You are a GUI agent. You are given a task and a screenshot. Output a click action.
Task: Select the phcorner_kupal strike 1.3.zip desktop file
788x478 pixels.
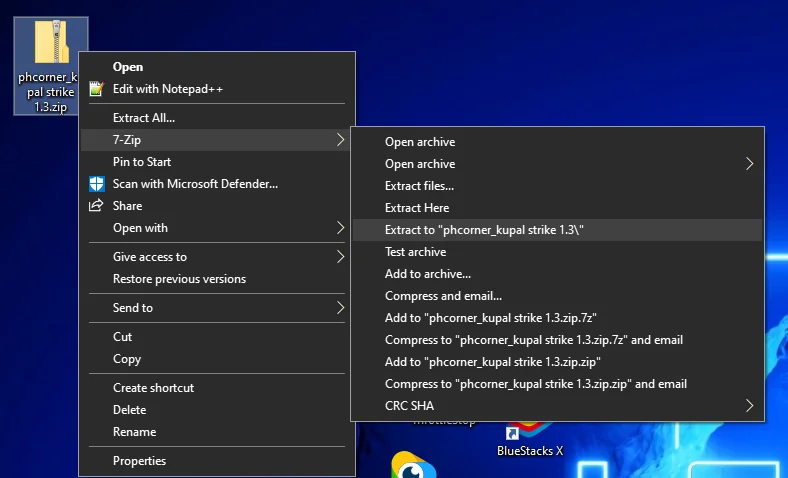(51, 66)
